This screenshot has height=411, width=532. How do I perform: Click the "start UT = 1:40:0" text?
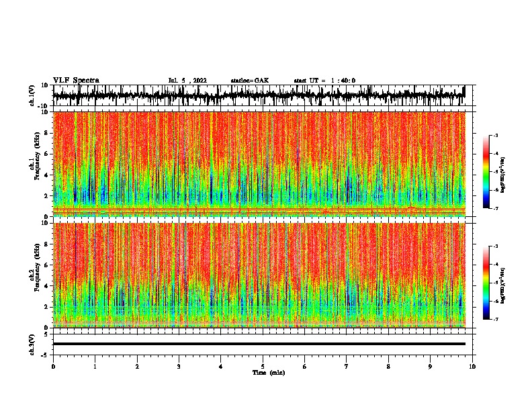coord(324,81)
